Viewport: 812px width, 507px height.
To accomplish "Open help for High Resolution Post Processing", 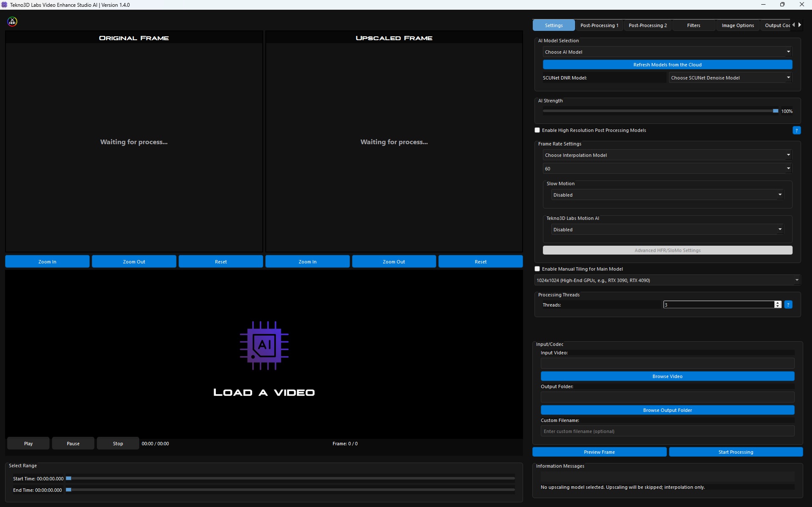I will 796,130.
